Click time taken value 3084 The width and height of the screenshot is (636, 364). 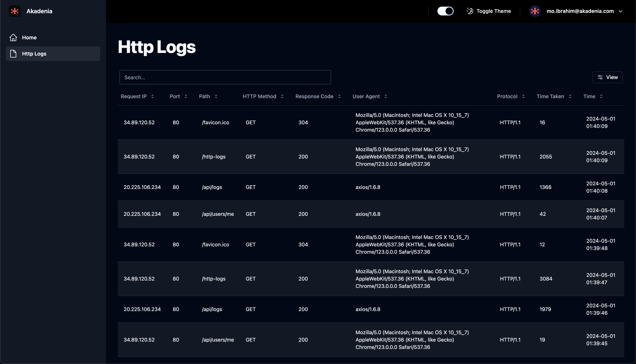pos(546,279)
